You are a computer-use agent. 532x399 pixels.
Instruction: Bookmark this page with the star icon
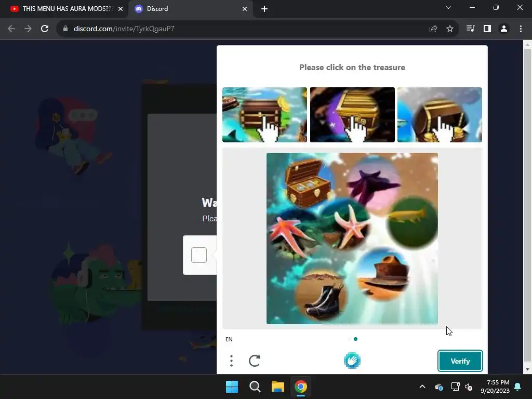[450, 29]
